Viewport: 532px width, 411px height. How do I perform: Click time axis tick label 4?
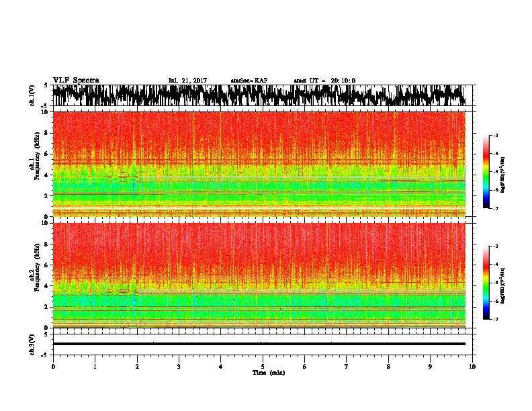tap(221, 366)
